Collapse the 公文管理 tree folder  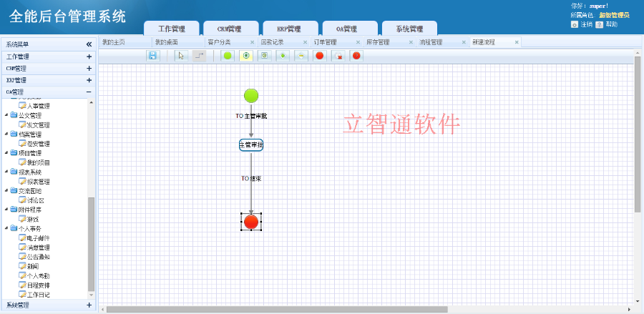[6, 116]
